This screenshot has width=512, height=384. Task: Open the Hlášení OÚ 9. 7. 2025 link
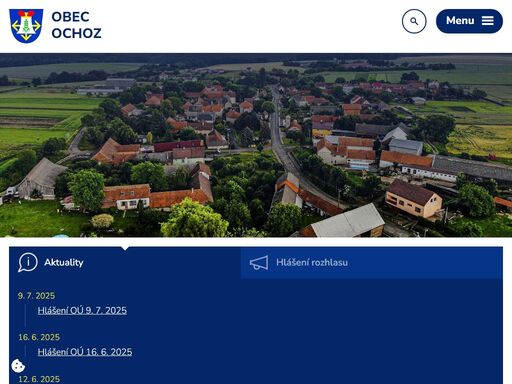(82, 310)
